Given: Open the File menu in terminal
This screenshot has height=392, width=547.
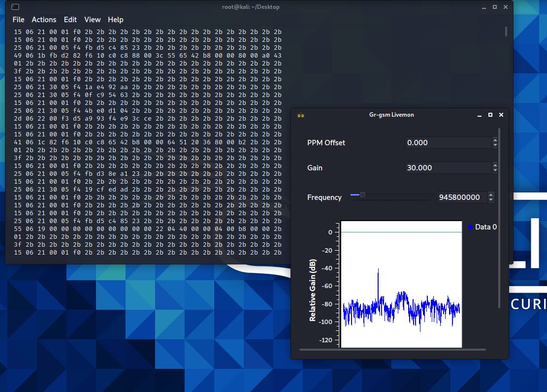Looking at the screenshot, I should [x=18, y=20].
